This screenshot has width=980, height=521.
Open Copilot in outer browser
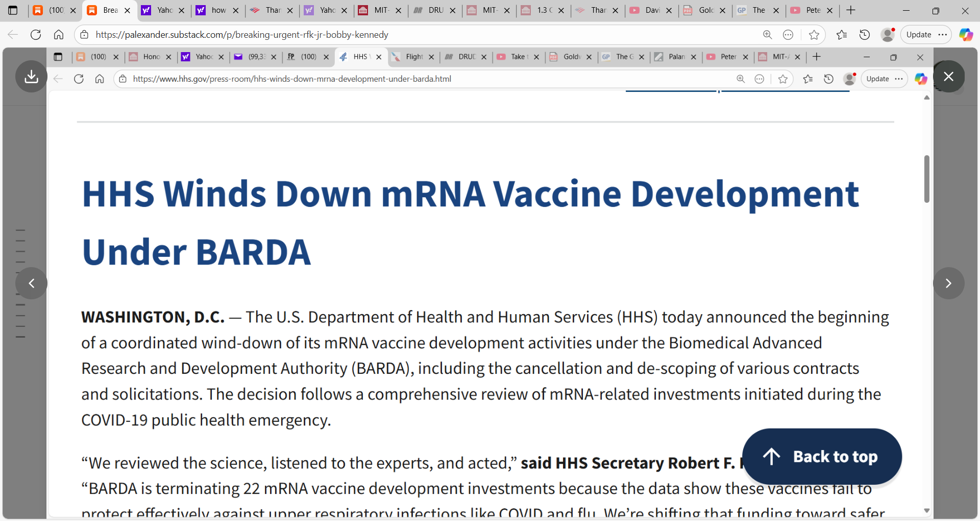(x=966, y=35)
